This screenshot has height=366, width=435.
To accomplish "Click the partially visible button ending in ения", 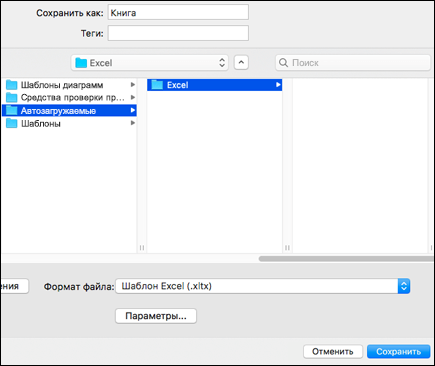I will [x=15, y=286].
